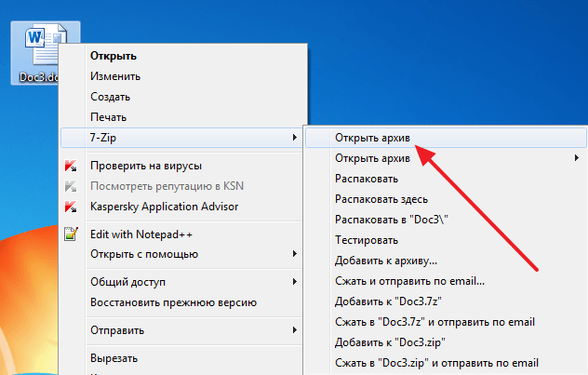
Task: Expand the Открыть с помощью submenu
Action: (x=295, y=254)
